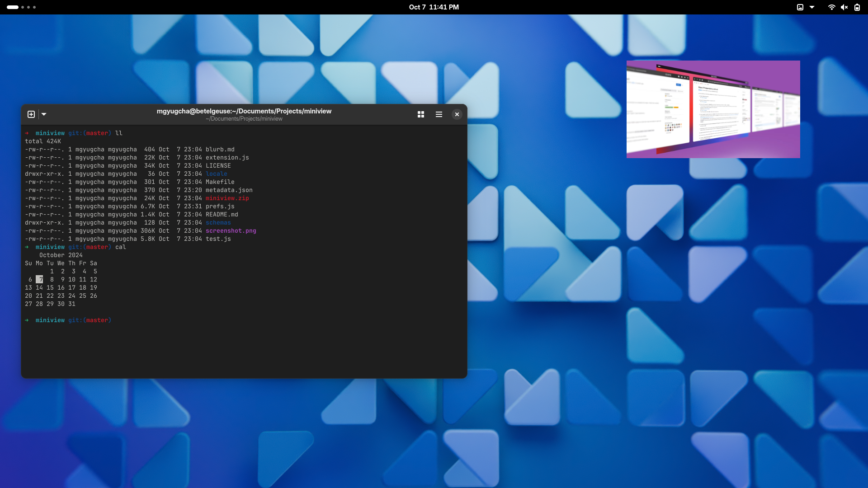Close the terminal window
The image size is (868, 488).
click(x=457, y=114)
